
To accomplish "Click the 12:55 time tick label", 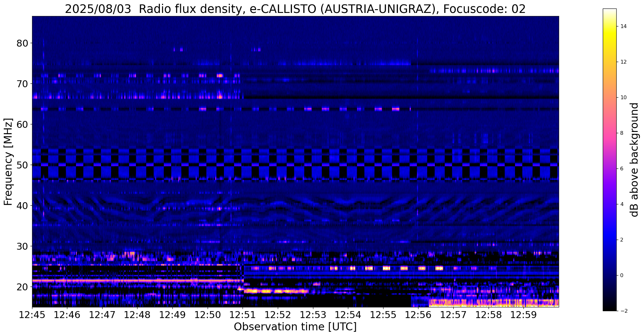I will click(x=383, y=315).
